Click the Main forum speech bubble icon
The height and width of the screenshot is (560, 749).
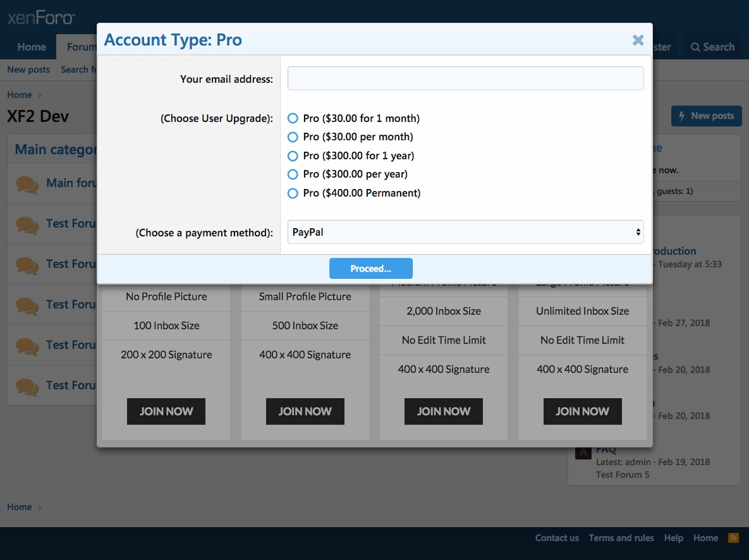(x=27, y=184)
